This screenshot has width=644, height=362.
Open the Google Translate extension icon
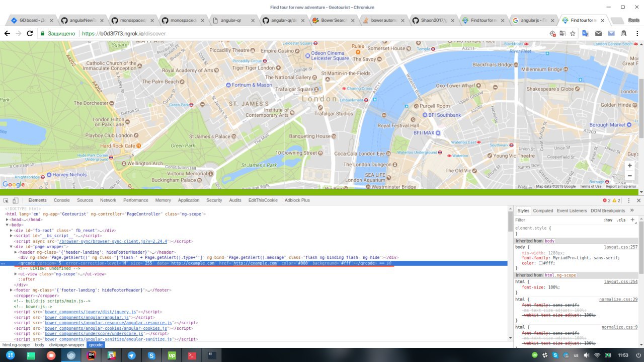pos(586,33)
